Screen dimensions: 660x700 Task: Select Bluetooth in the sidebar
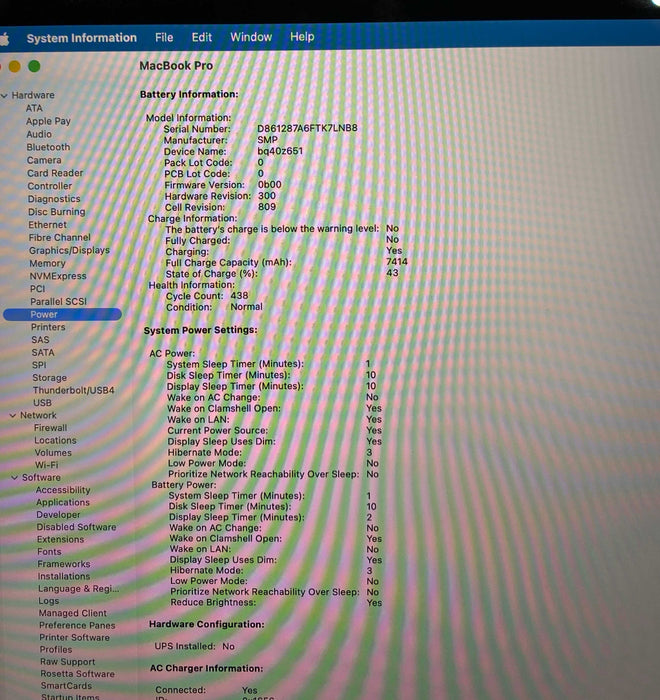(48, 147)
